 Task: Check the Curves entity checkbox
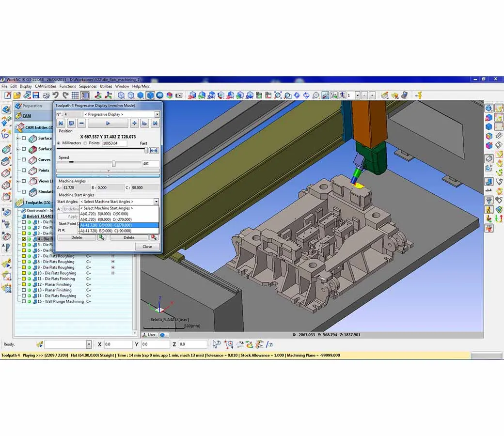coord(24,160)
